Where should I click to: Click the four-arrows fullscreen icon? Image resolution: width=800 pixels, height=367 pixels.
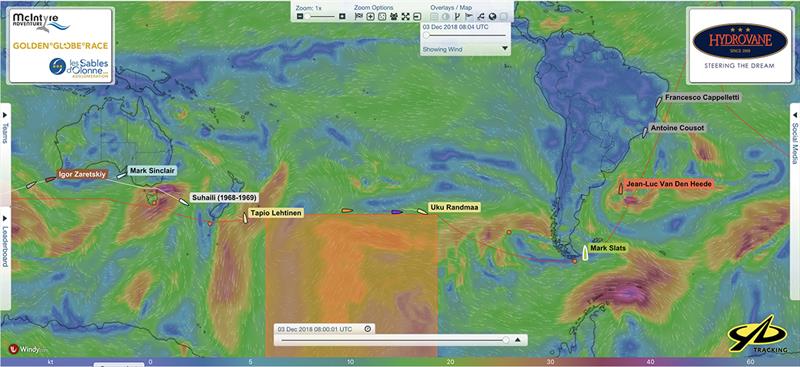(x=406, y=16)
